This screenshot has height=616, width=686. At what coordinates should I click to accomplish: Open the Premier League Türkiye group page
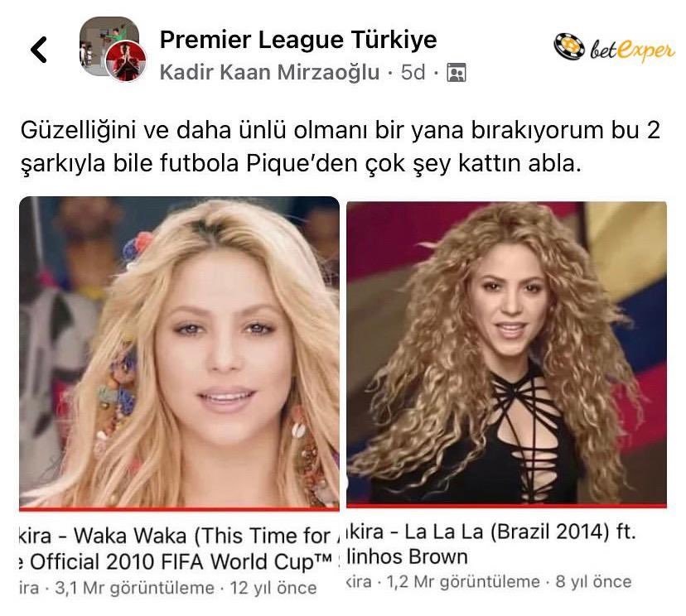298,40
